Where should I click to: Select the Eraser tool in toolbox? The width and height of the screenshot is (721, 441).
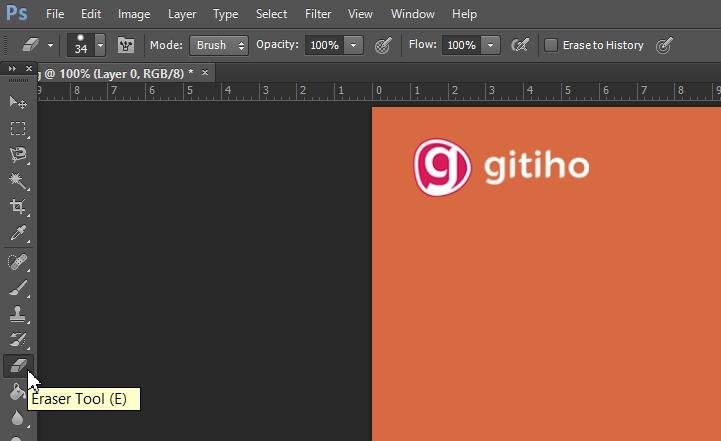click(18, 366)
